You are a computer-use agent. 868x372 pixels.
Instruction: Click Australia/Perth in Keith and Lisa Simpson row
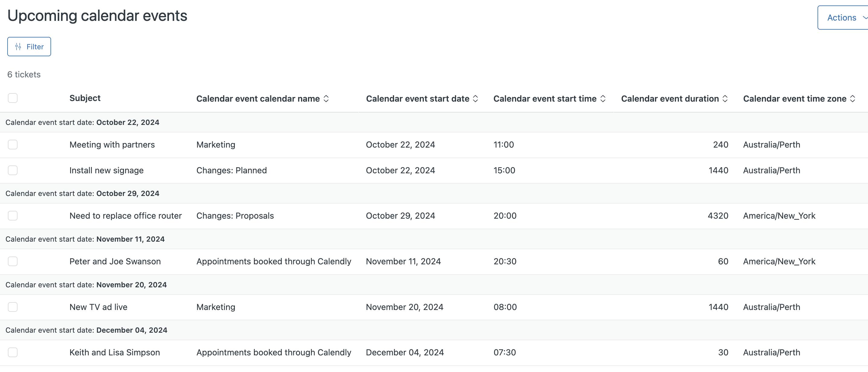click(x=772, y=352)
